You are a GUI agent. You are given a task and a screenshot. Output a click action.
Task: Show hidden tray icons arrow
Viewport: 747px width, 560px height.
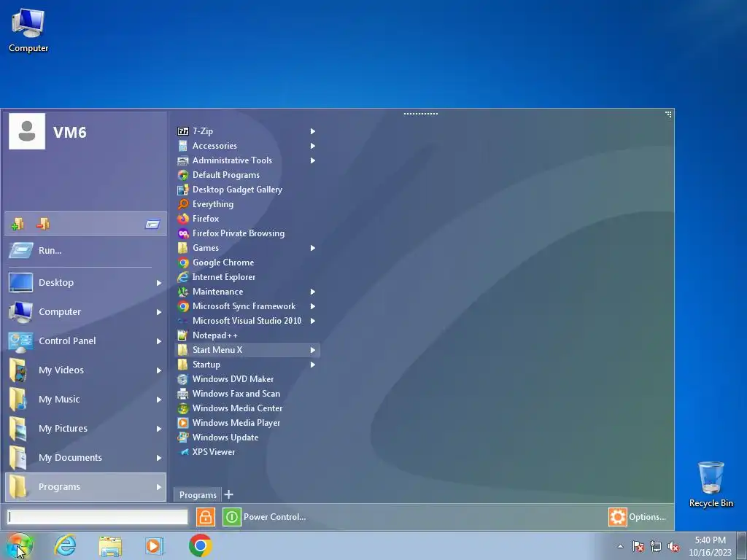pos(620,547)
